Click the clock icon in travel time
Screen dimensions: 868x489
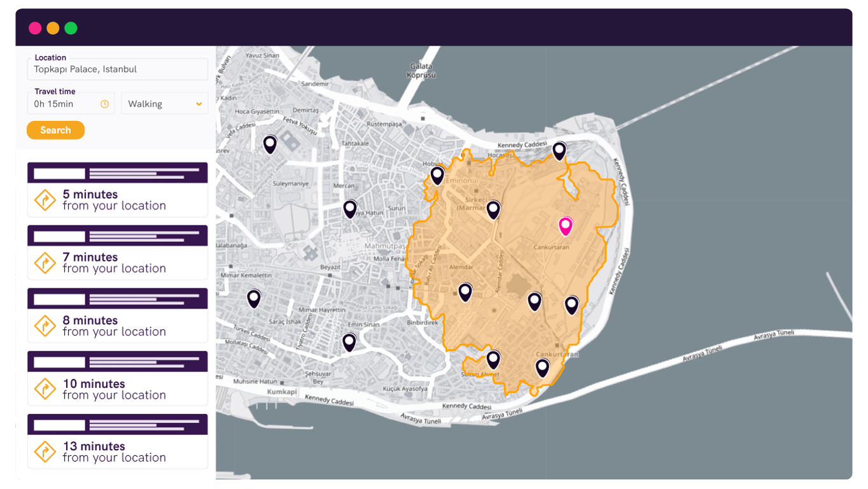[105, 104]
